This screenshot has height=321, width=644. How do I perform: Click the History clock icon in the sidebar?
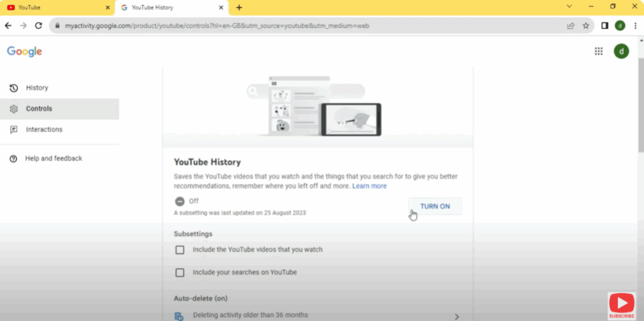click(x=14, y=88)
